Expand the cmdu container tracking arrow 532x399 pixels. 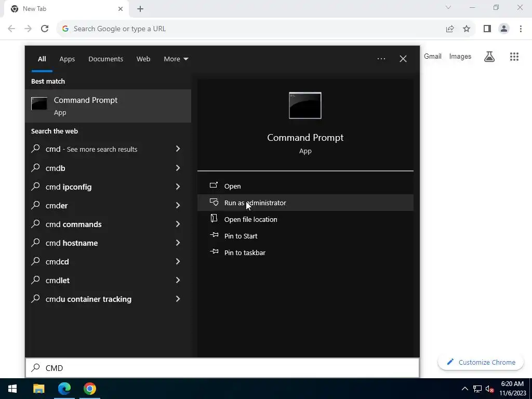(178, 299)
